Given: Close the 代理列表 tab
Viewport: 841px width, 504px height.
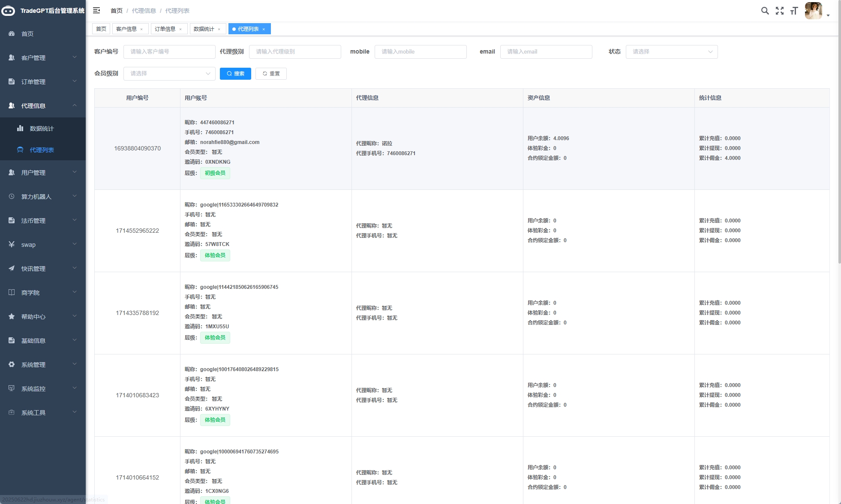Looking at the screenshot, I should tap(264, 29).
